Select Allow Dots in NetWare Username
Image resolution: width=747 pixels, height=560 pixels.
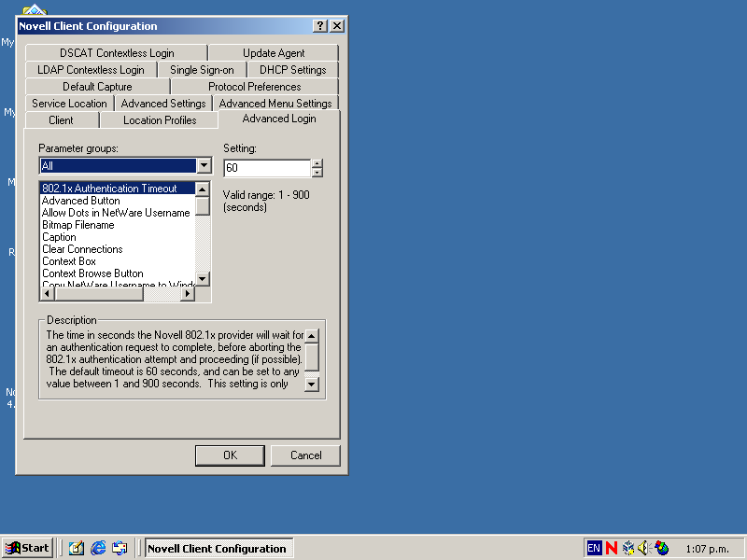(118, 213)
